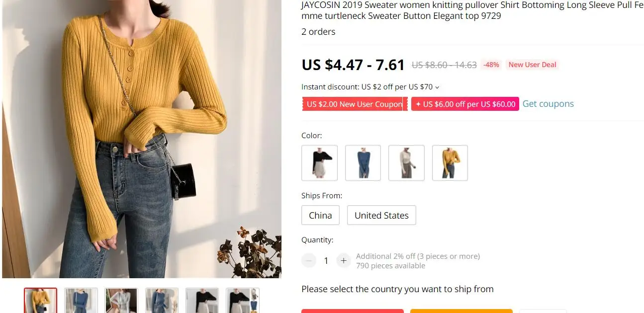Click the main yellow sweater product image

(142, 139)
